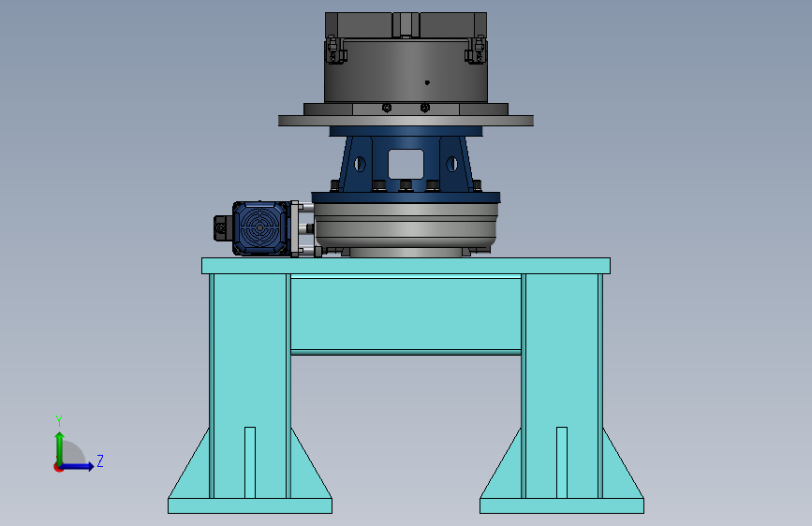Select the left oval hole in the blue support
Image resolution: width=812 pixels, height=526 pixels.
coord(360,165)
